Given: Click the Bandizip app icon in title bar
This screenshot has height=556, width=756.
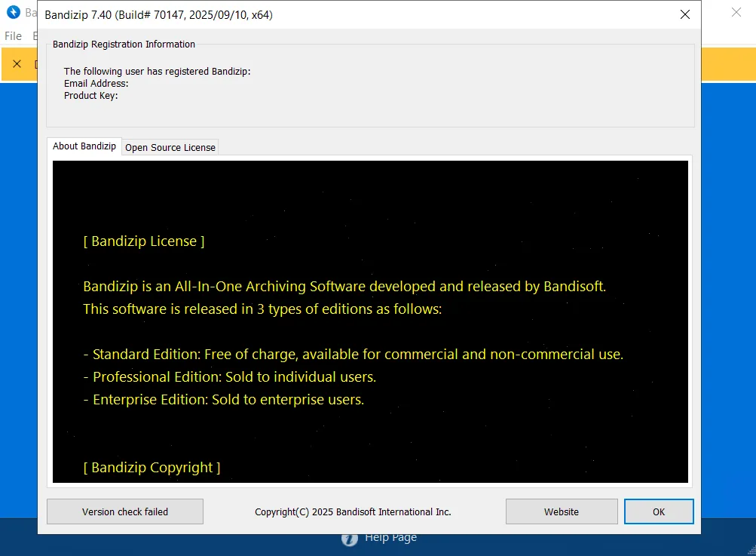Looking at the screenshot, I should pos(13,13).
